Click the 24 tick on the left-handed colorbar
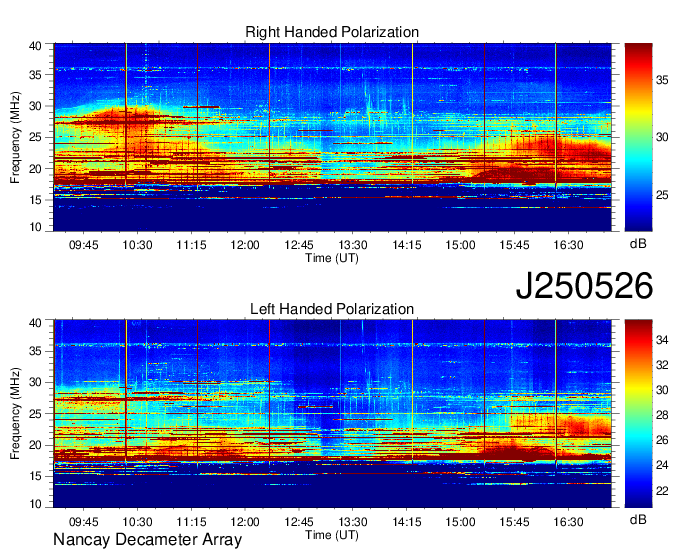This screenshot has height=552, width=680. [x=662, y=465]
